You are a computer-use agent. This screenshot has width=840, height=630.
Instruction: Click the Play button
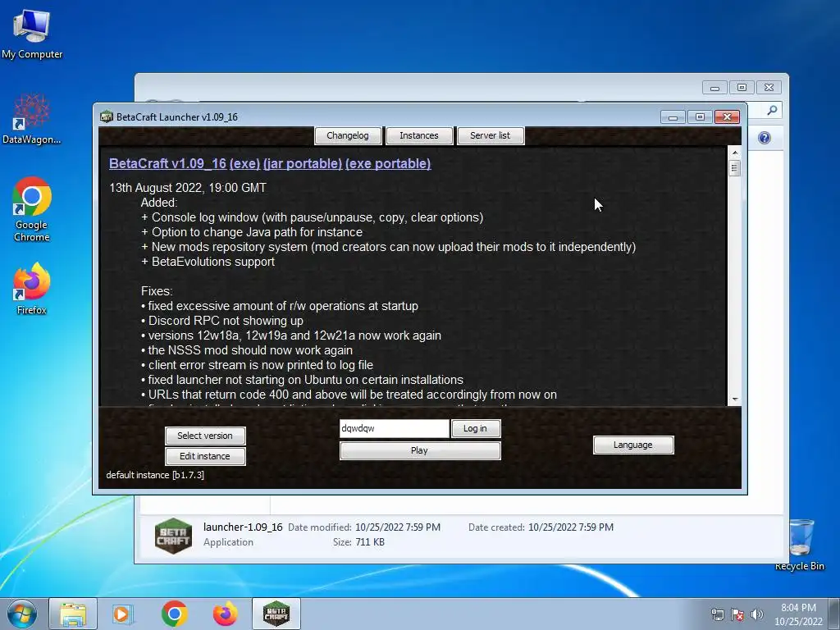pyautogui.click(x=420, y=450)
